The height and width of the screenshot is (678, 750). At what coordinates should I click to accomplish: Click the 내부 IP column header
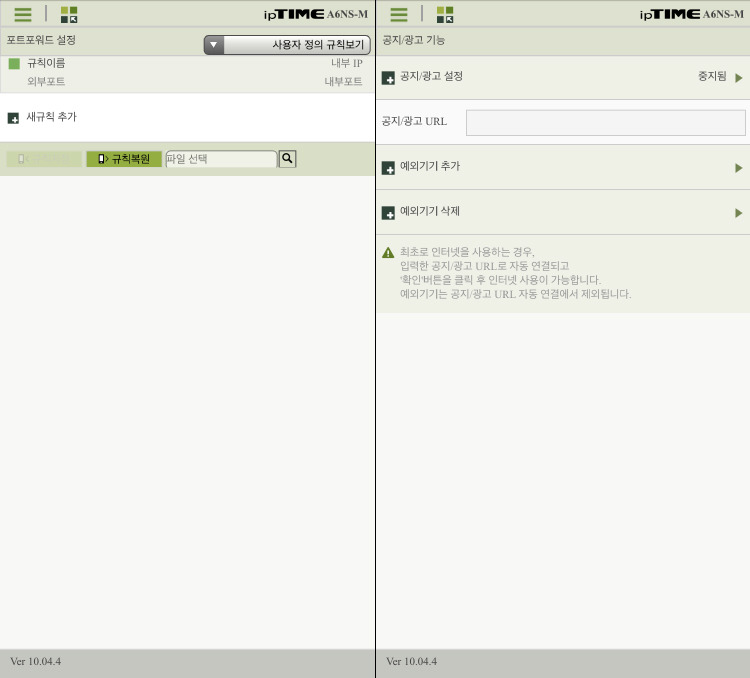[x=346, y=63]
